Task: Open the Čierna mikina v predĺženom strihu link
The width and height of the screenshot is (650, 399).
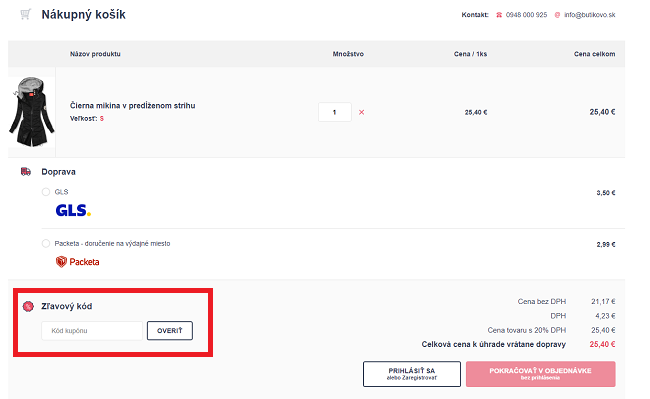Action: click(x=133, y=106)
